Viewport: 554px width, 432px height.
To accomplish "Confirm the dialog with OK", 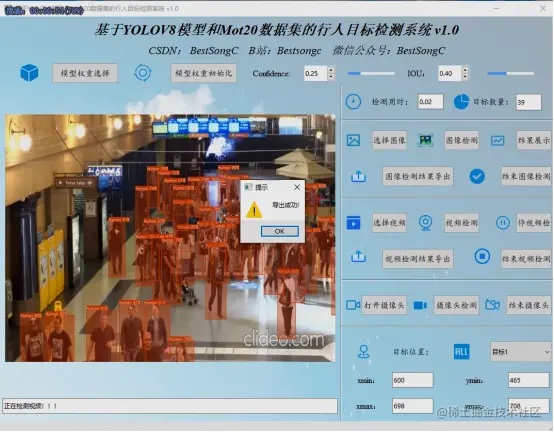I will tap(279, 231).
